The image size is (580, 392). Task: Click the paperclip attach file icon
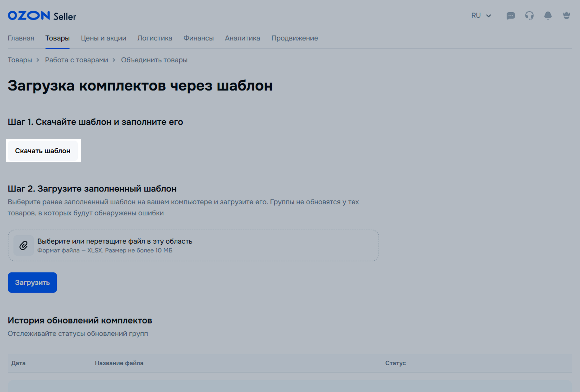click(x=24, y=245)
